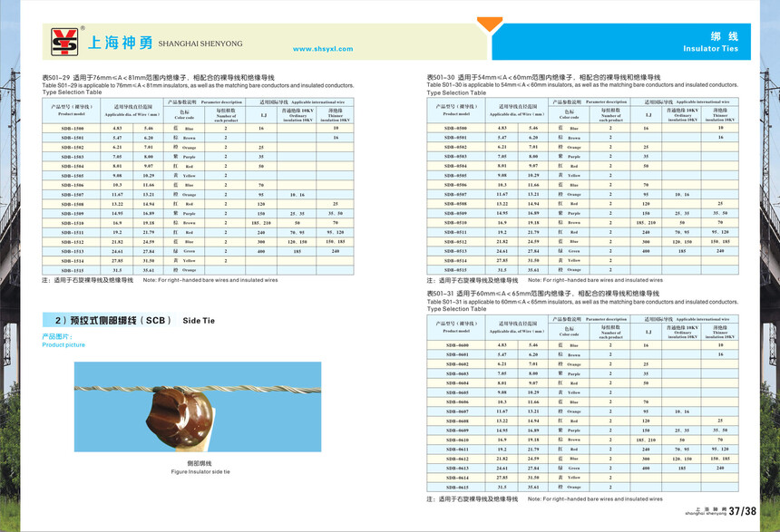
Task: Click the '185, 210' cell in SDB-1510 row
Action: pyautogui.click(x=261, y=223)
